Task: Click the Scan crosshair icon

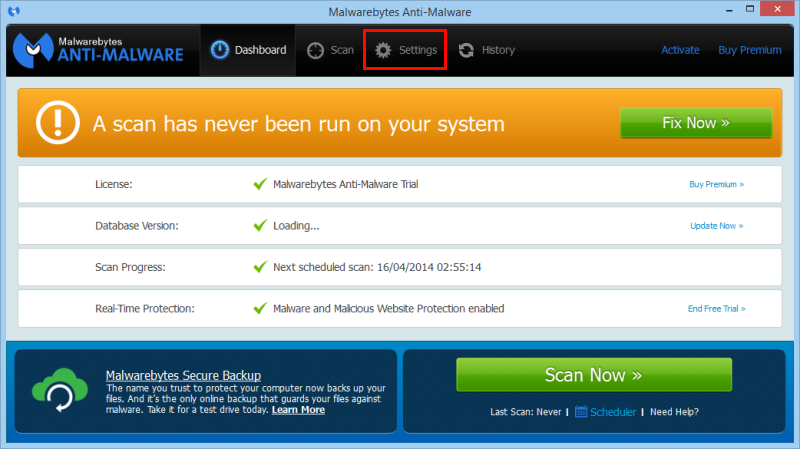Action: coord(315,51)
